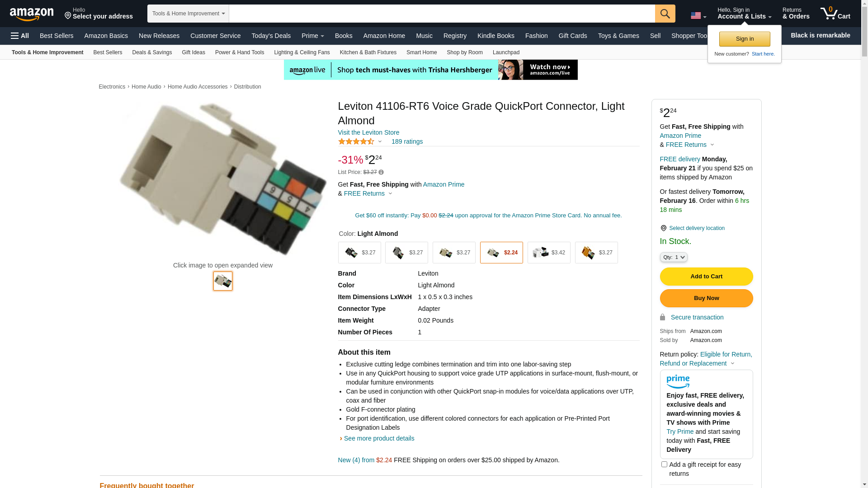
Task: Go to Amazon home via the logo
Action: pyautogui.click(x=32, y=14)
